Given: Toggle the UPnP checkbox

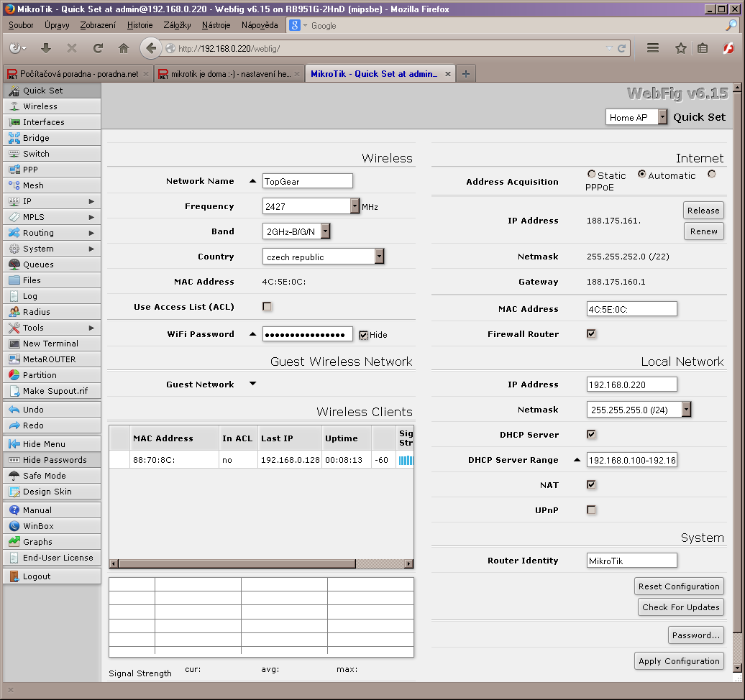Looking at the screenshot, I should pos(591,510).
